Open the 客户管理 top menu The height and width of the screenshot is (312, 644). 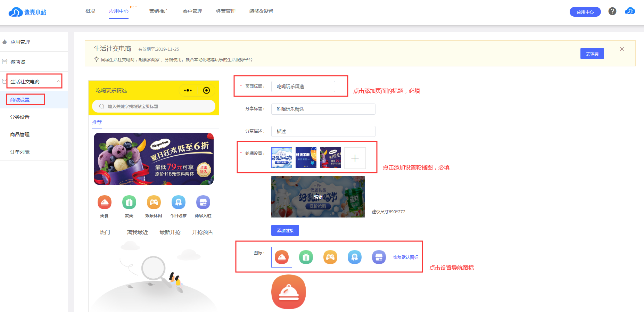click(192, 11)
